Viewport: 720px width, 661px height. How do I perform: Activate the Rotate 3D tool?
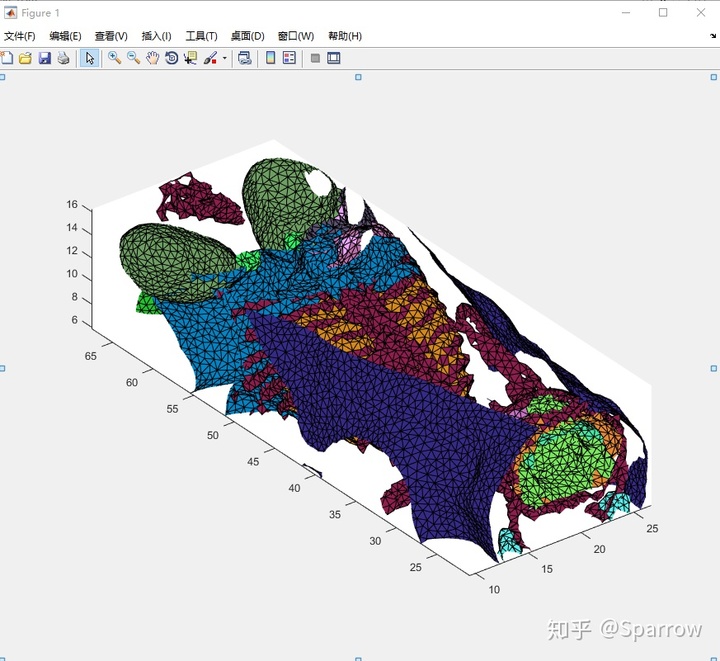[171, 58]
